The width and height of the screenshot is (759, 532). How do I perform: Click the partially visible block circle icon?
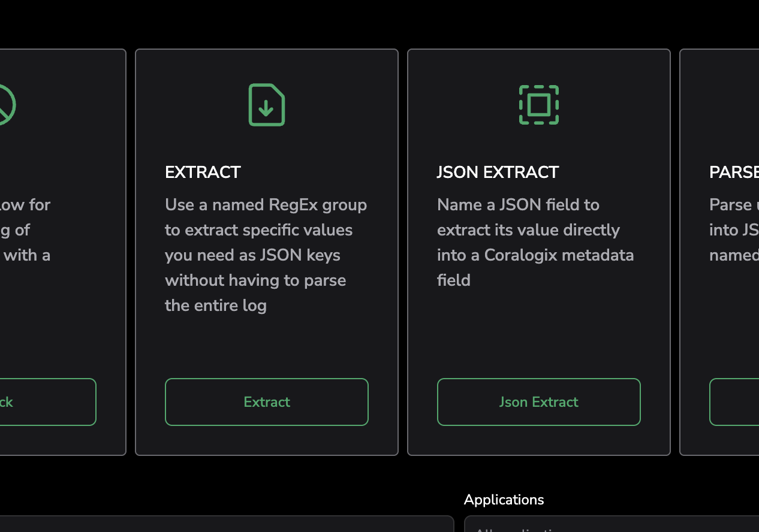(x=6, y=105)
